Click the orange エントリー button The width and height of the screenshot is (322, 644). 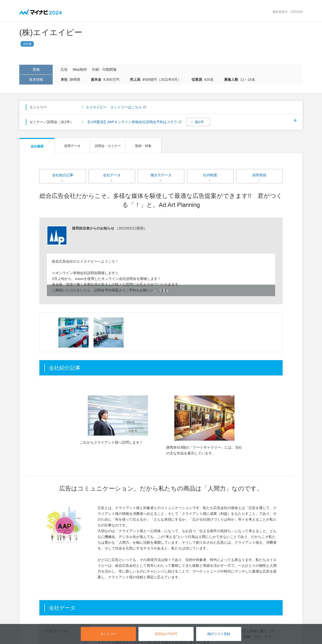pyautogui.click(x=108, y=634)
